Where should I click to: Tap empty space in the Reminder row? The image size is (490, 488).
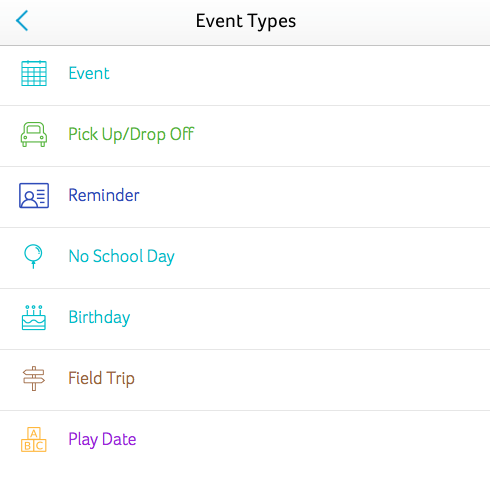coord(313,197)
